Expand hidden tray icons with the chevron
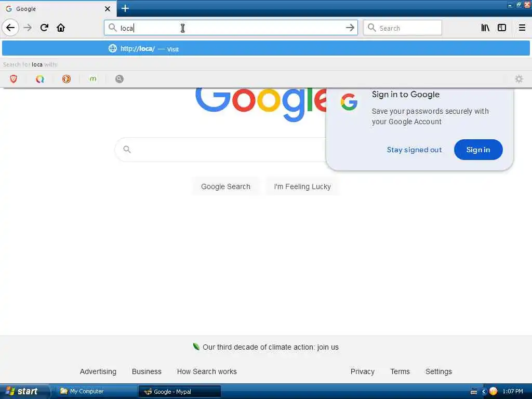 tap(484, 392)
